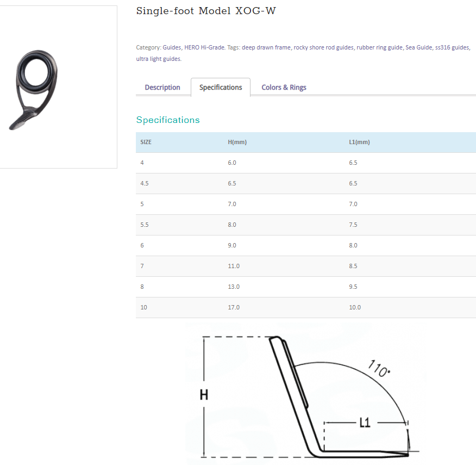Click the H(mm) column header
The image size is (476, 465).
click(x=237, y=142)
